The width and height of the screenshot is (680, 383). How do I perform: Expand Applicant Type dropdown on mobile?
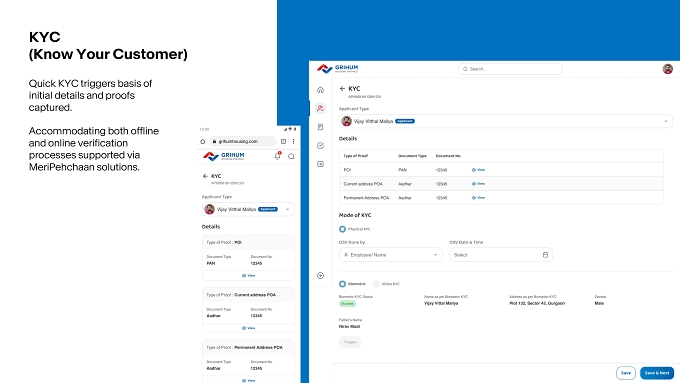pos(248,210)
